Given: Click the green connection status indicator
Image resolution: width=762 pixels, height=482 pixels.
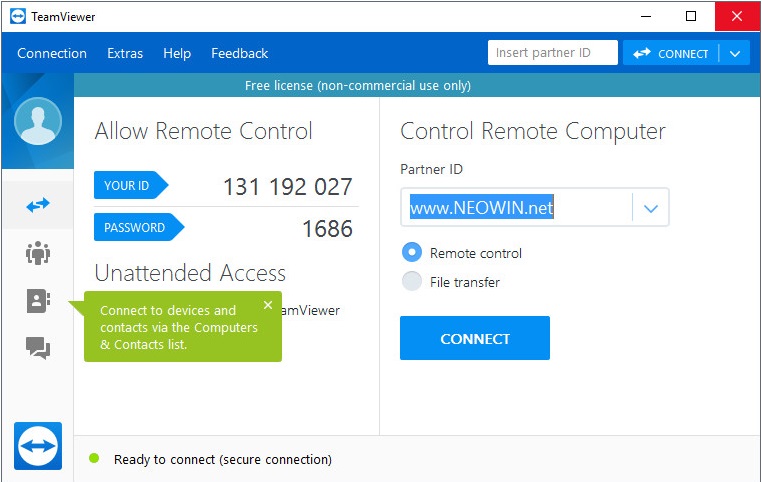Looking at the screenshot, I should [x=94, y=459].
